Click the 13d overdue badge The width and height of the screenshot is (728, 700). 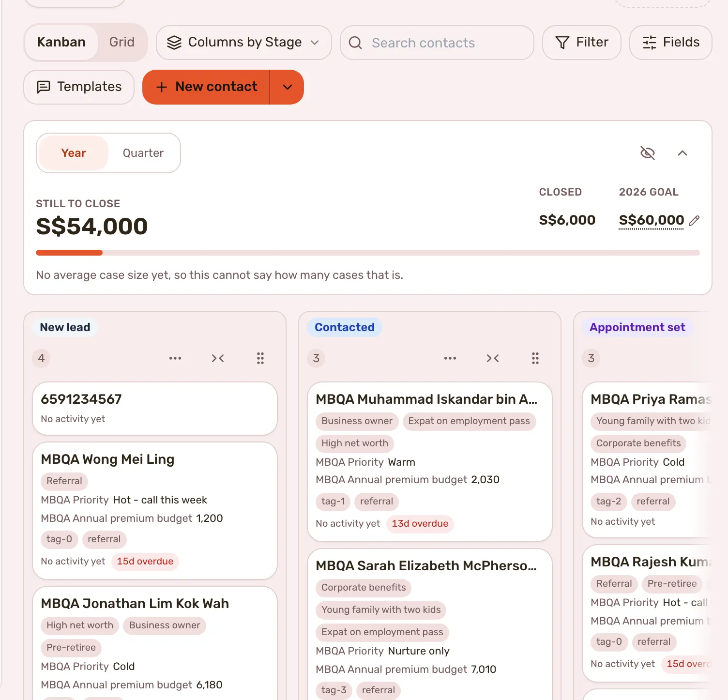tap(420, 524)
